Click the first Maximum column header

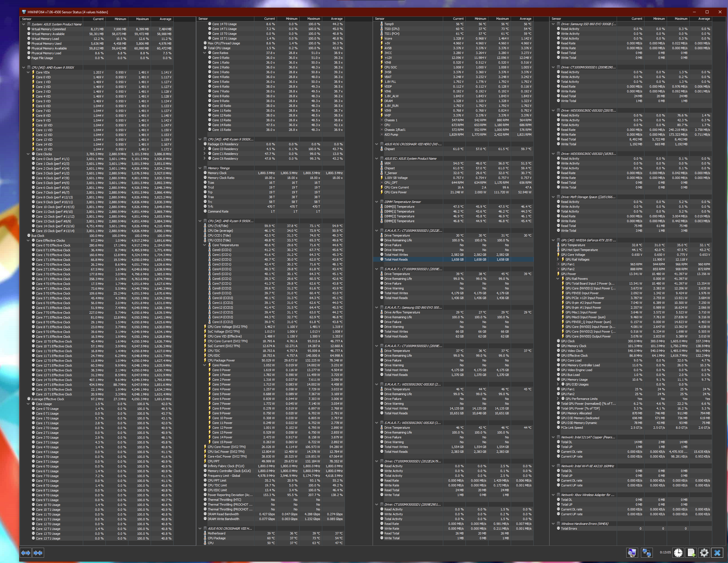click(142, 19)
